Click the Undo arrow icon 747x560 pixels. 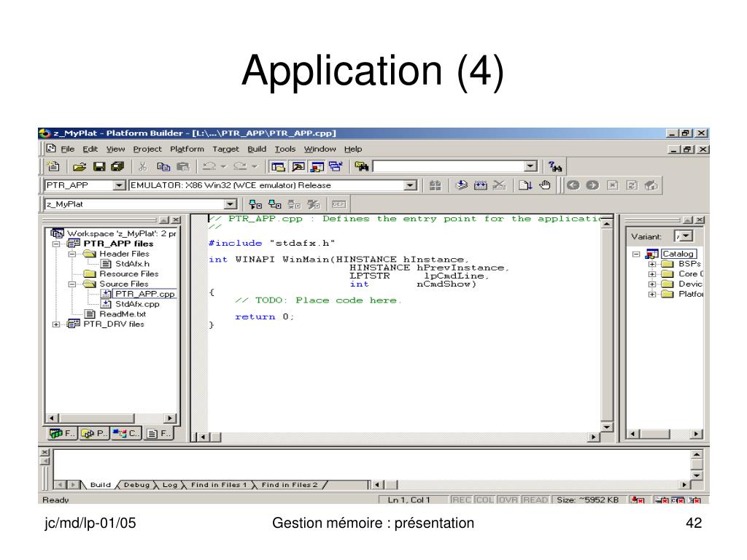click(209, 166)
